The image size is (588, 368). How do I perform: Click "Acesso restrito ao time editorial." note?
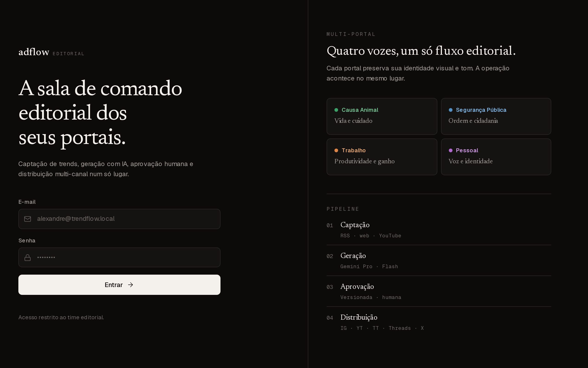61,317
